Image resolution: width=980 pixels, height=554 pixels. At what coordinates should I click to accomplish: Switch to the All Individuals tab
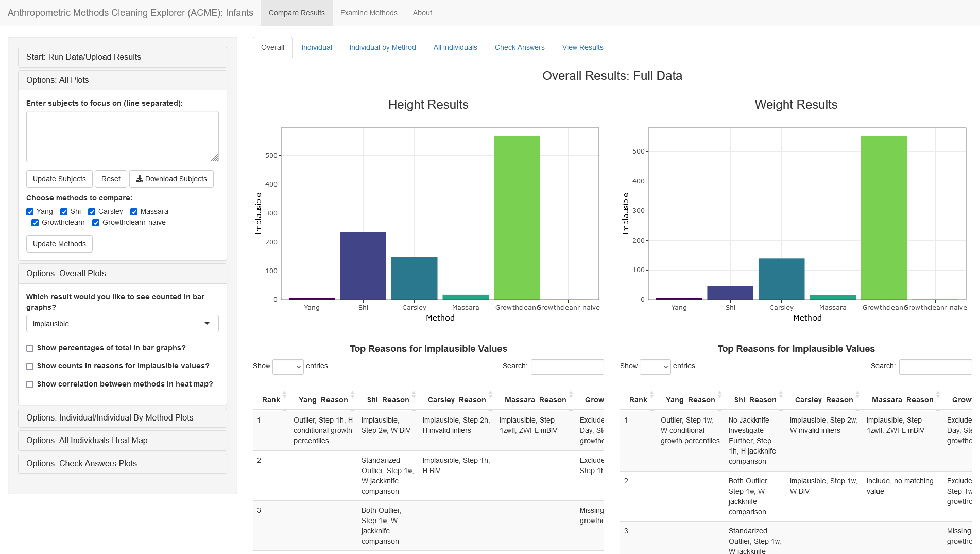coord(455,47)
